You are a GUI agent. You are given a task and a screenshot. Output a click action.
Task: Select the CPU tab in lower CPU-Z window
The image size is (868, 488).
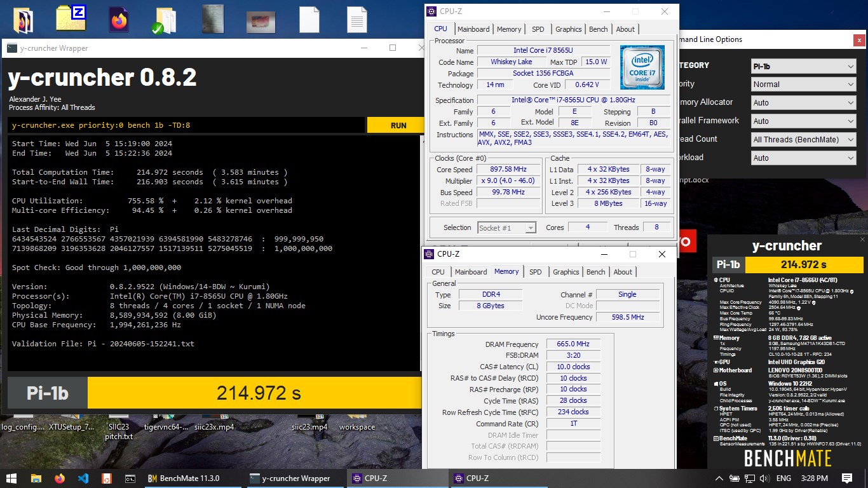438,272
